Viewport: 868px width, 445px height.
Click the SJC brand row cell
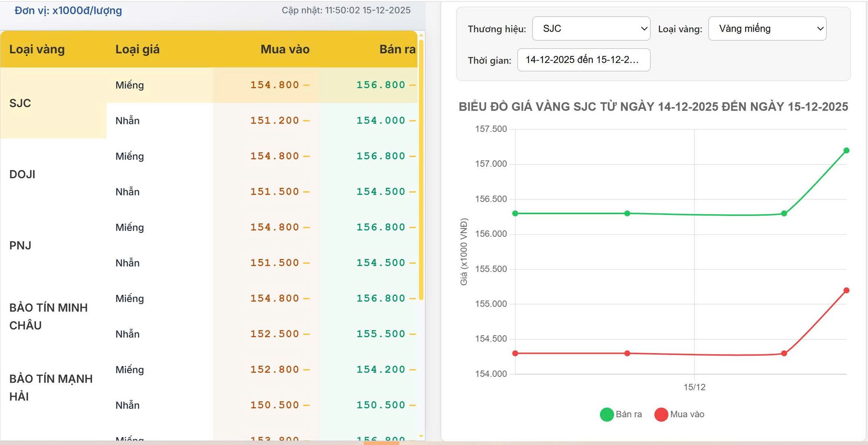click(20, 103)
